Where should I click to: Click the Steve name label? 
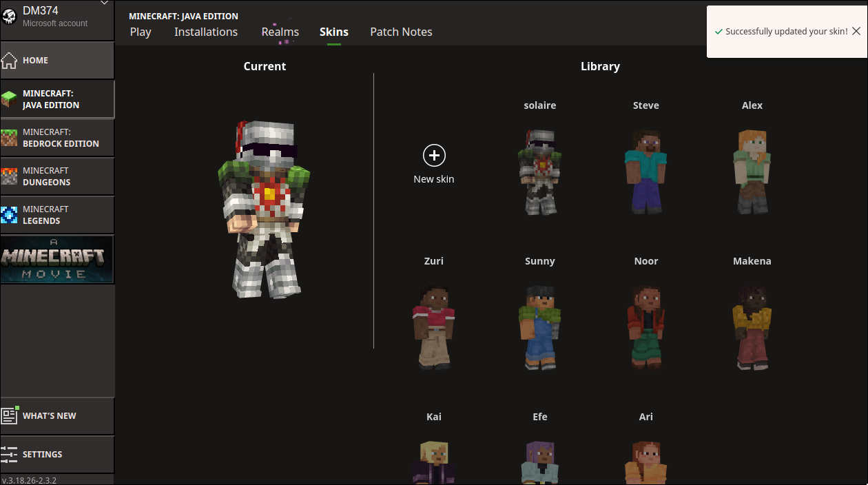click(x=646, y=105)
